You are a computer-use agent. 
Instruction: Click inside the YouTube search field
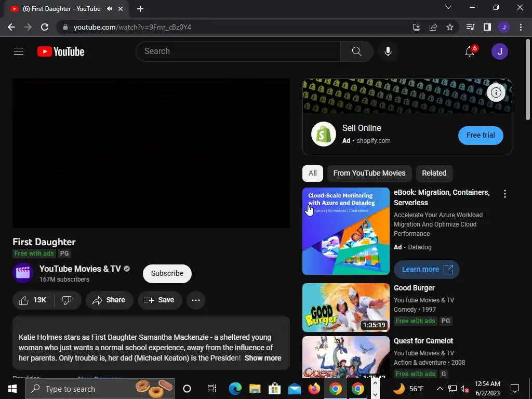(238, 51)
